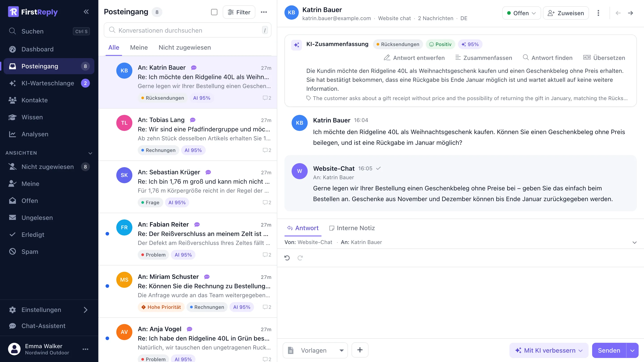644x362 pixels.
Task: Open Analysen in sidebar
Action: [x=49, y=134]
